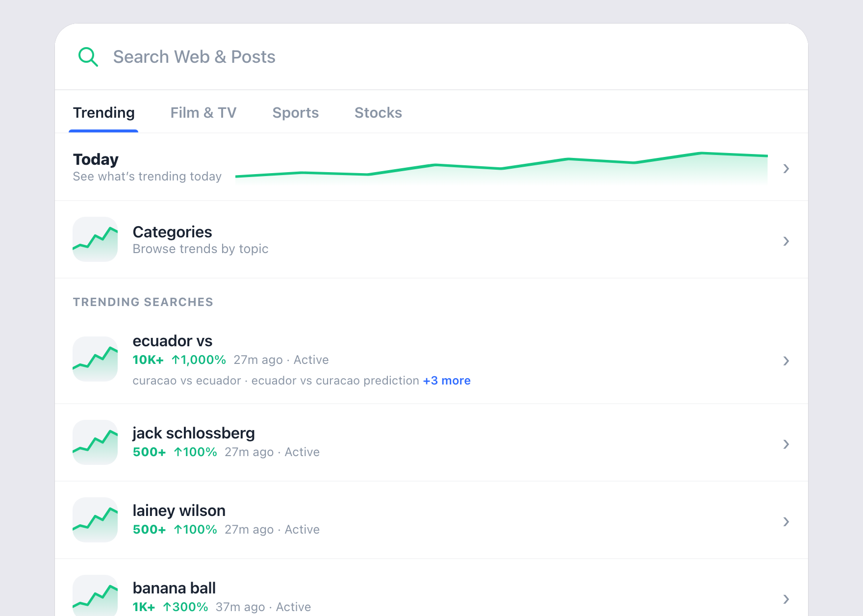
Task: Click the jack schlossberg trend icon
Action: [x=95, y=442]
